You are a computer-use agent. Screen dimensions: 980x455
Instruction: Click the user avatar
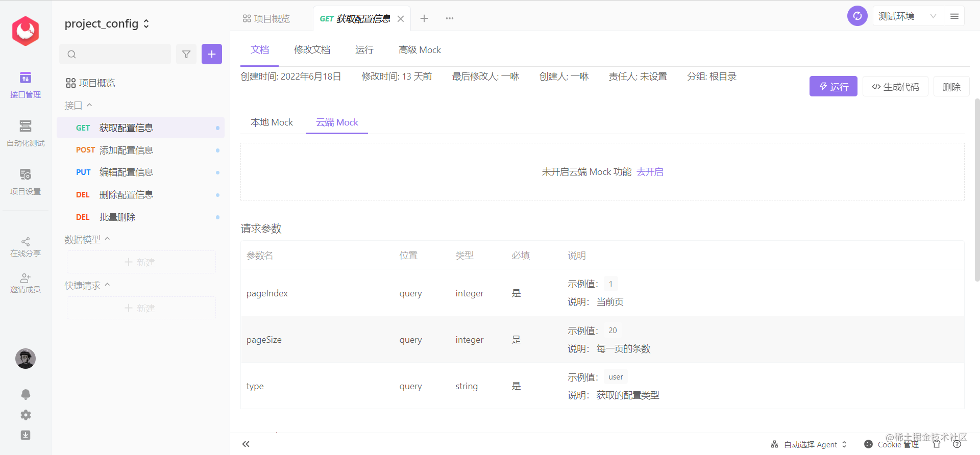click(26, 359)
